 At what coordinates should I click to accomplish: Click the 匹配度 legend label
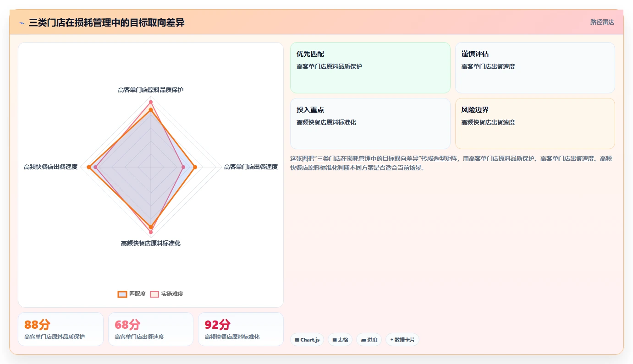click(x=138, y=294)
